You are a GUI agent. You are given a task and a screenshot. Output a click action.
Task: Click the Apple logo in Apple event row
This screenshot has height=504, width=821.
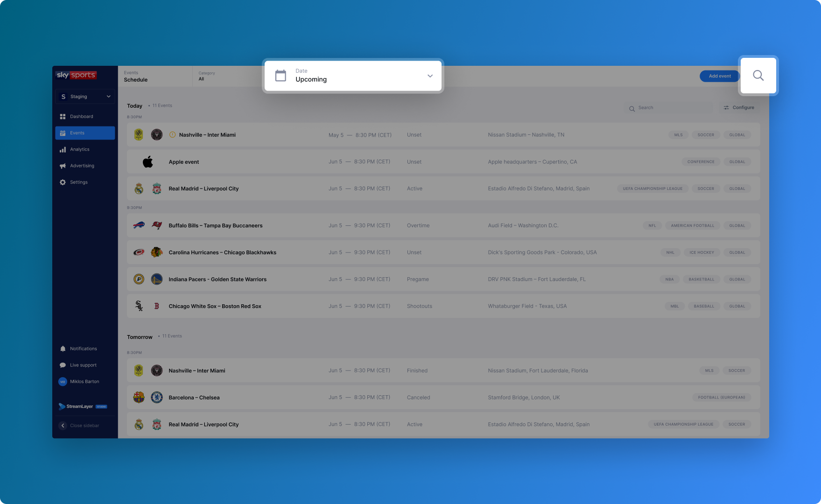147,162
